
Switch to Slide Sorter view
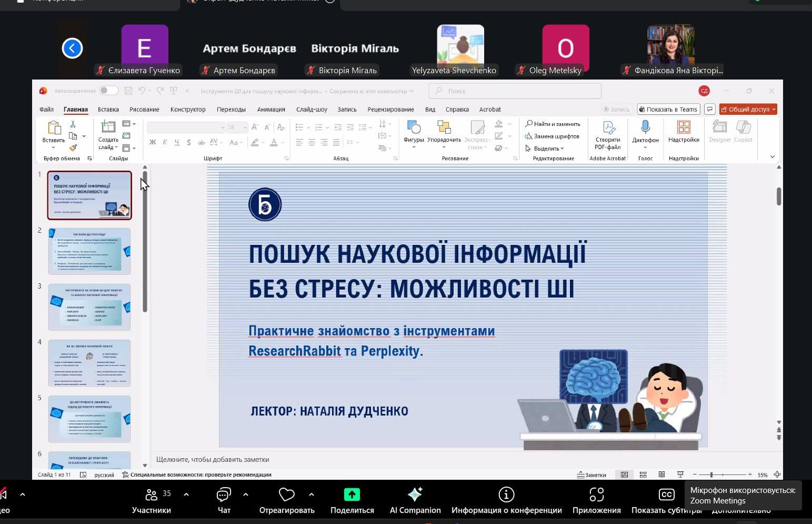coord(643,474)
